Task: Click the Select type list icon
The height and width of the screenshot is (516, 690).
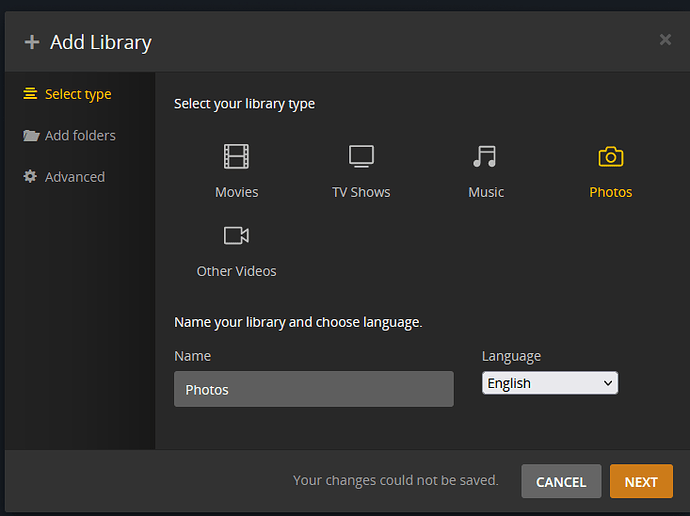Action: [30, 94]
